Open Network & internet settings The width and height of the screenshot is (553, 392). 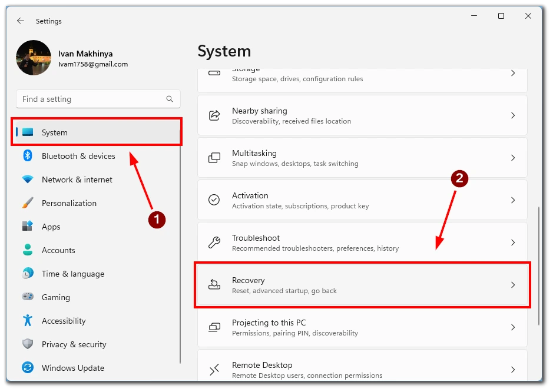[x=77, y=180]
